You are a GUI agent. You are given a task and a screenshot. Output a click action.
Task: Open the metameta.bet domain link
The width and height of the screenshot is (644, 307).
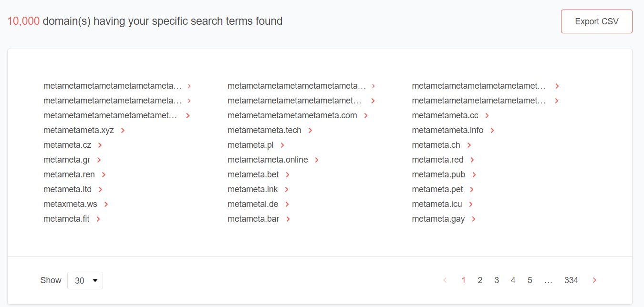coord(253,174)
